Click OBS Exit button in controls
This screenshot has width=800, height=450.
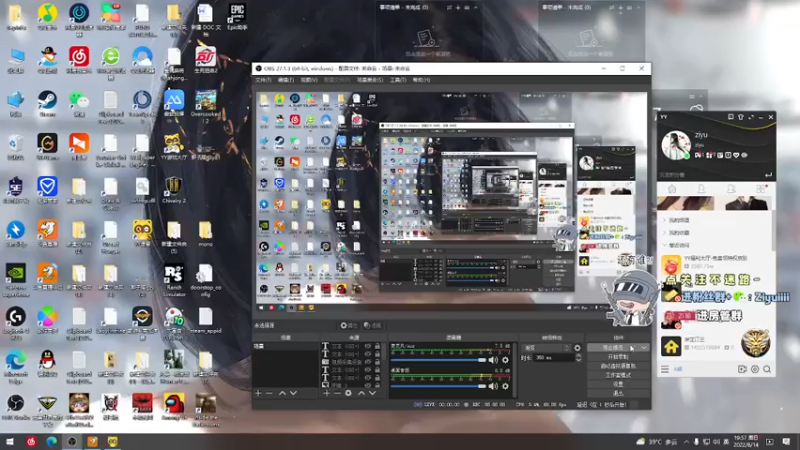pyautogui.click(x=618, y=393)
